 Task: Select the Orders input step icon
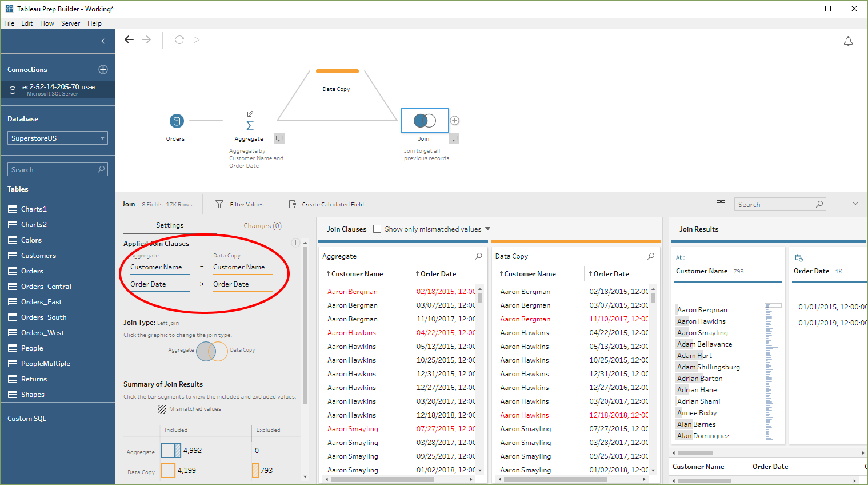pos(177,121)
